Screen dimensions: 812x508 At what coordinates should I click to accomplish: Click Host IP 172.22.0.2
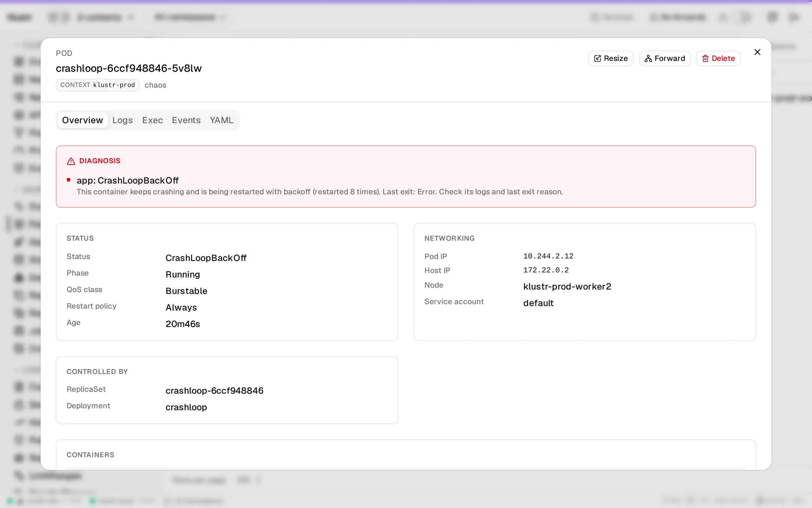tap(546, 270)
